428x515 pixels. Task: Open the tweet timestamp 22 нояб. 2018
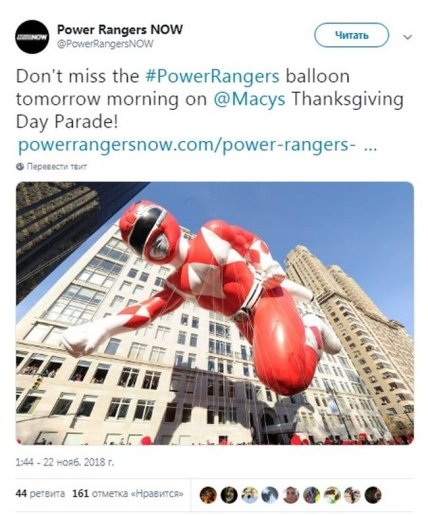pos(65,462)
